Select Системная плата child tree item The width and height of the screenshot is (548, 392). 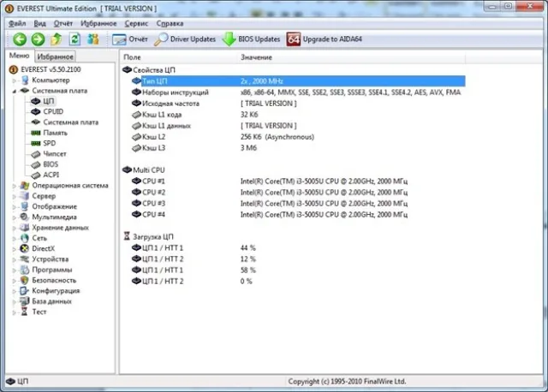coord(70,122)
